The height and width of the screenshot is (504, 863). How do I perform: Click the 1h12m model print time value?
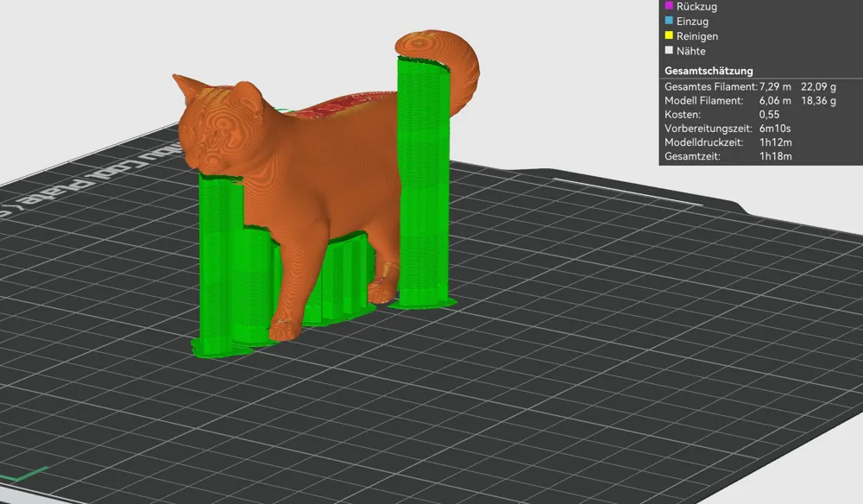click(x=776, y=142)
